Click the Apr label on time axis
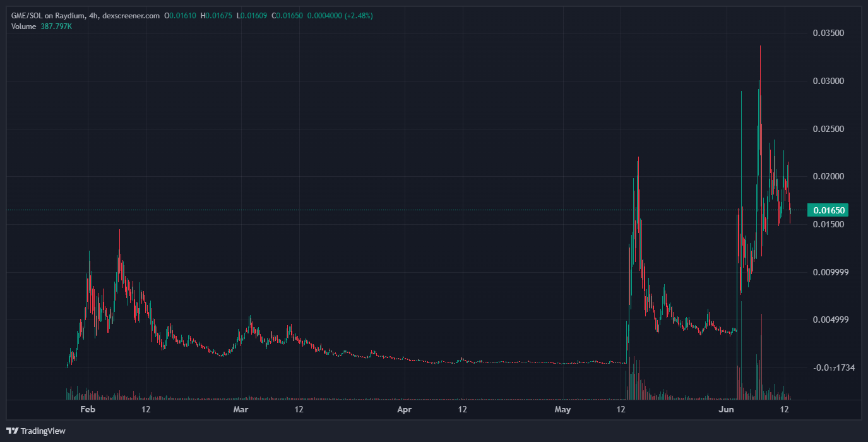Image resolution: width=868 pixels, height=442 pixels. 404,410
